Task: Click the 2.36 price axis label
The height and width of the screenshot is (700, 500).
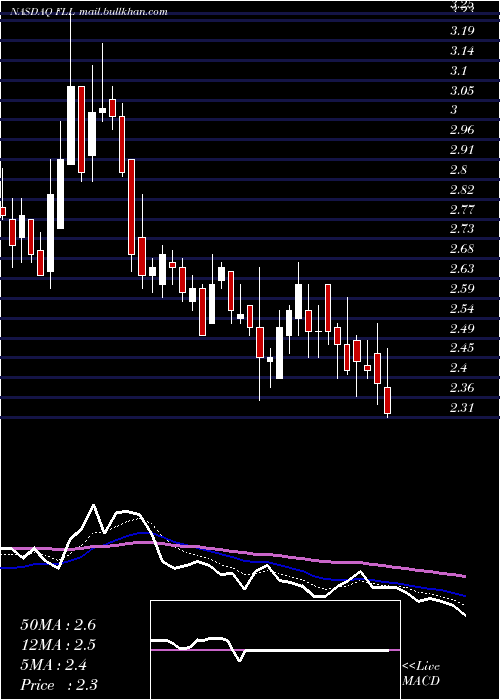Action: point(462,388)
